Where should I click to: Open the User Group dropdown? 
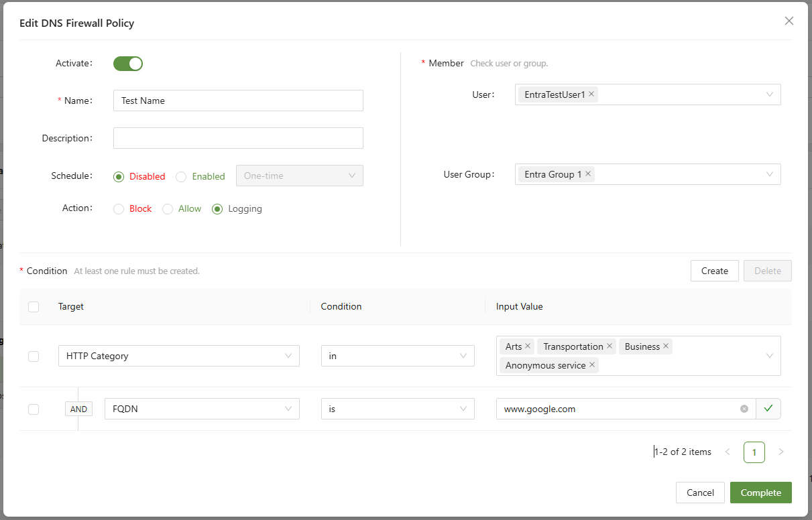[x=769, y=174]
